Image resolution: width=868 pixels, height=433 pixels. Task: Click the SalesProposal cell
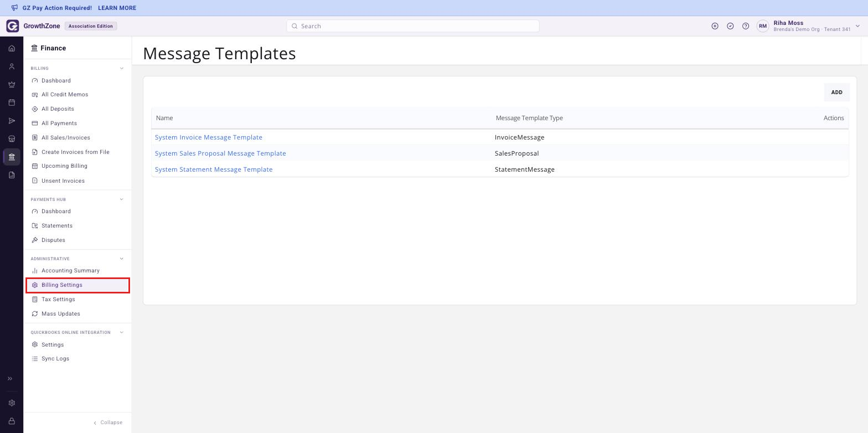516,153
